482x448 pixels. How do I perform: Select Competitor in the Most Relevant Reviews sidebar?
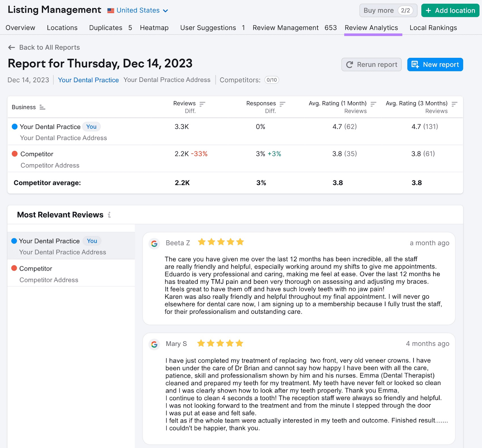pyautogui.click(x=36, y=268)
